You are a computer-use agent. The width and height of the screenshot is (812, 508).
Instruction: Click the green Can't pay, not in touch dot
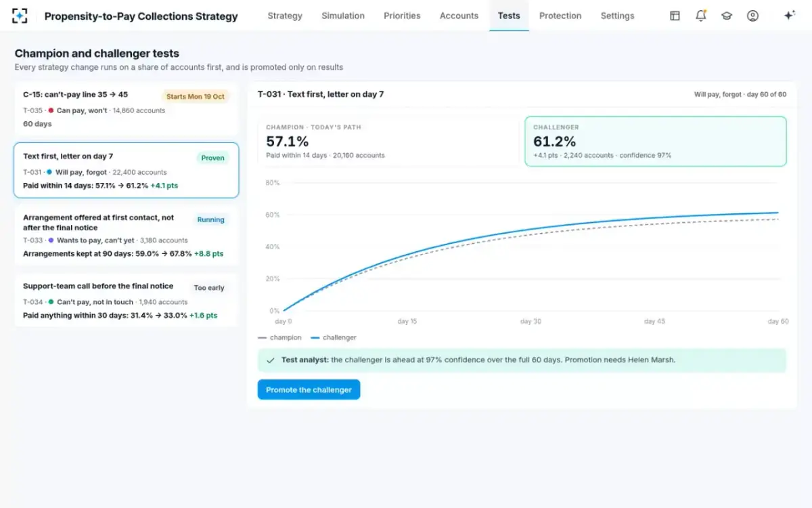coord(51,302)
